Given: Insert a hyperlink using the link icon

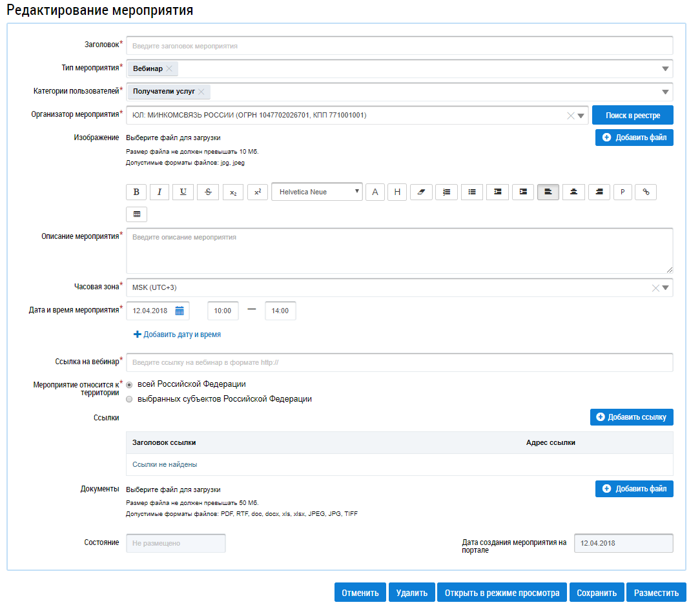Looking at the screenshot, I should [x=646, y=192].
